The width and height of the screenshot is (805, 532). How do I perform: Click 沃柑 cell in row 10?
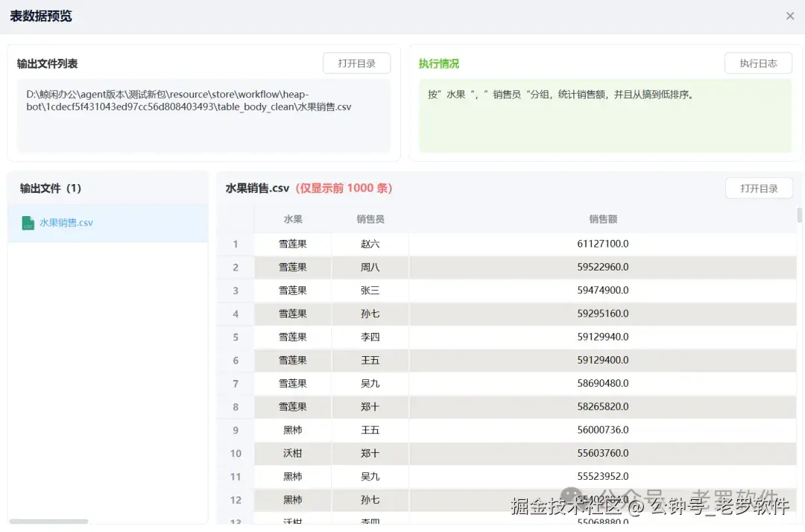[x=293, y=454]
